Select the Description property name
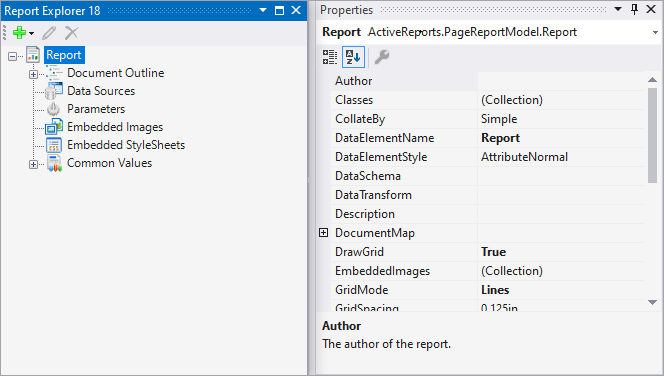Image resolution: width=664 pixels, height=376 pixels. (365, 214)
